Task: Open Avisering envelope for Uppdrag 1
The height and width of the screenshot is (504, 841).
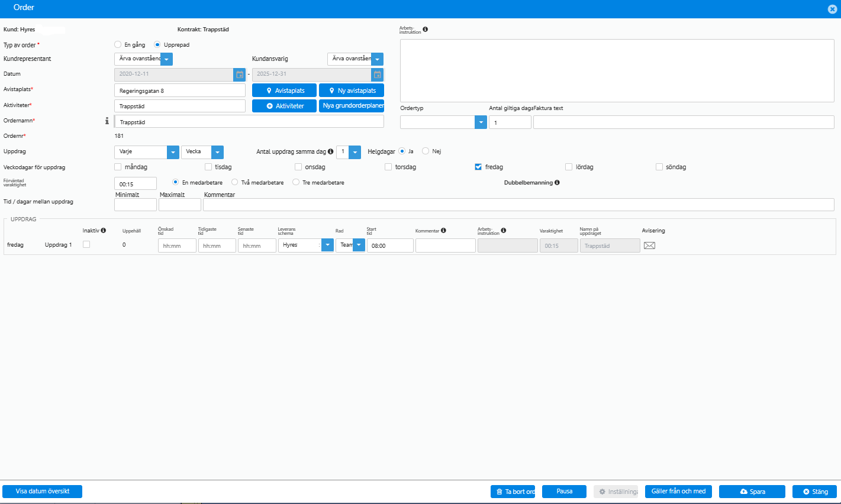Action: coord(649,245)
